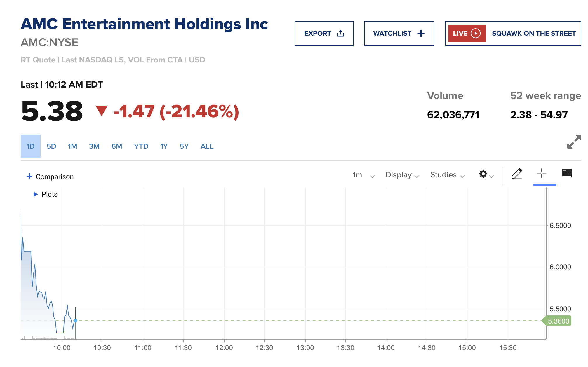Open the chart table view icon
This screenshot has width=588, height=367.
[567, 173]
